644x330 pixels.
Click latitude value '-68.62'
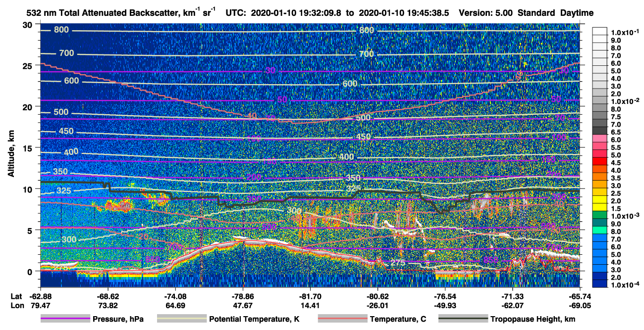click(107, 296)
